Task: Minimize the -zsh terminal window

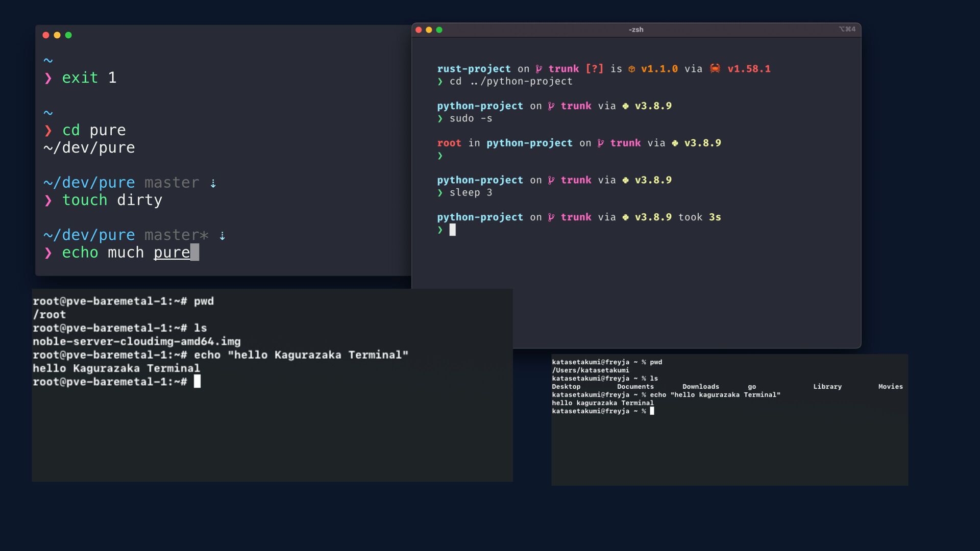Action: click(x=429, y=30)
